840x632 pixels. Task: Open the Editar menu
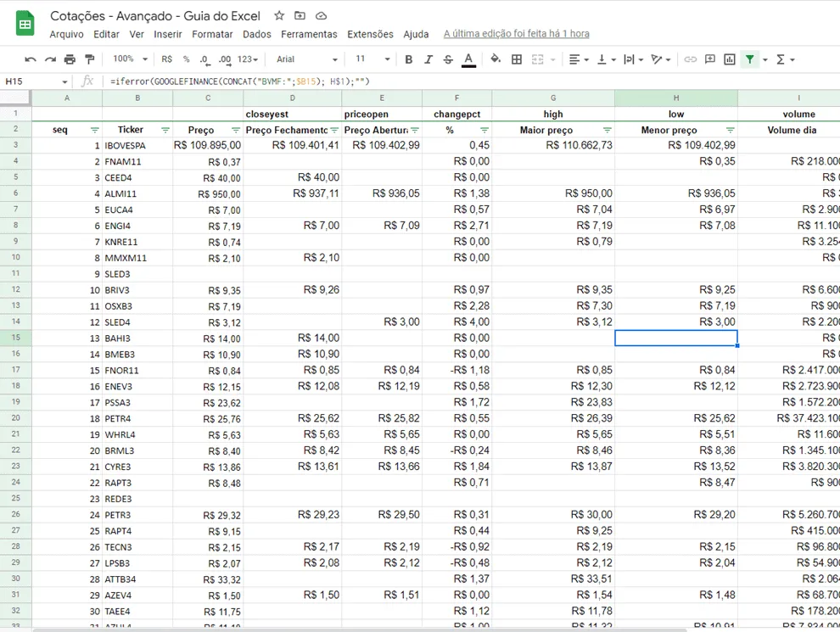[x=106, y=34]
